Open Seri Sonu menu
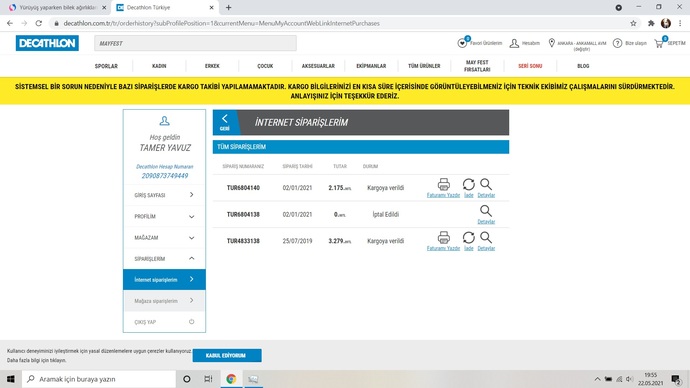This screenshot has height=388, width=690. pos(530,66)
